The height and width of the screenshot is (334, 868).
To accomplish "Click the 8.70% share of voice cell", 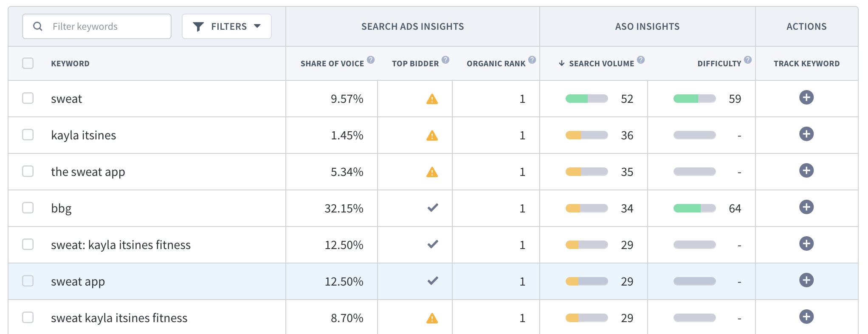I will pos(347,318).
